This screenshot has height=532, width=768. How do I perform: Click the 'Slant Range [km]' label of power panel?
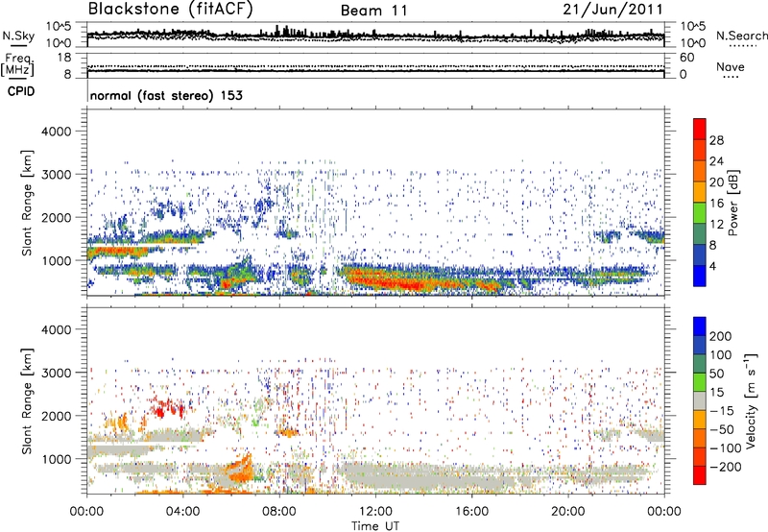click(x=27, y=203)
